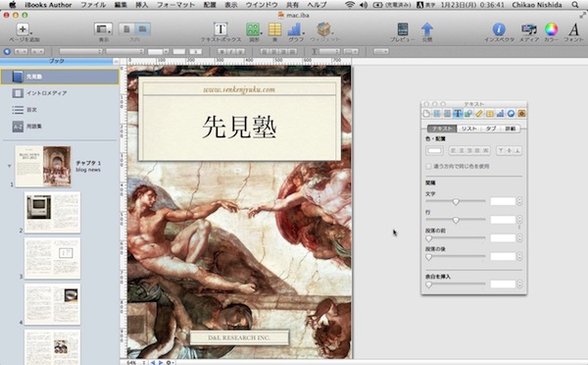
Task: Select the Chart inspector icon
Action: (500, 114)
